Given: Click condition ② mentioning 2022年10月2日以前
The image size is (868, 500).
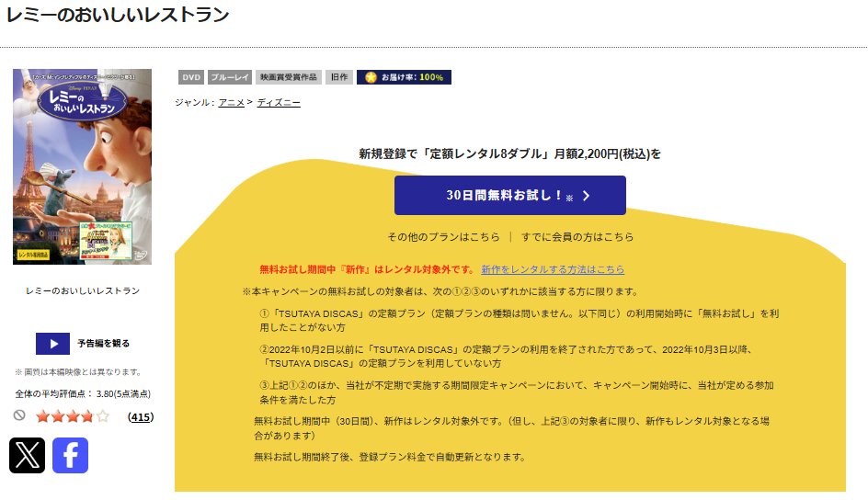Looking at the screenshot, I should [x=506, y=357].
